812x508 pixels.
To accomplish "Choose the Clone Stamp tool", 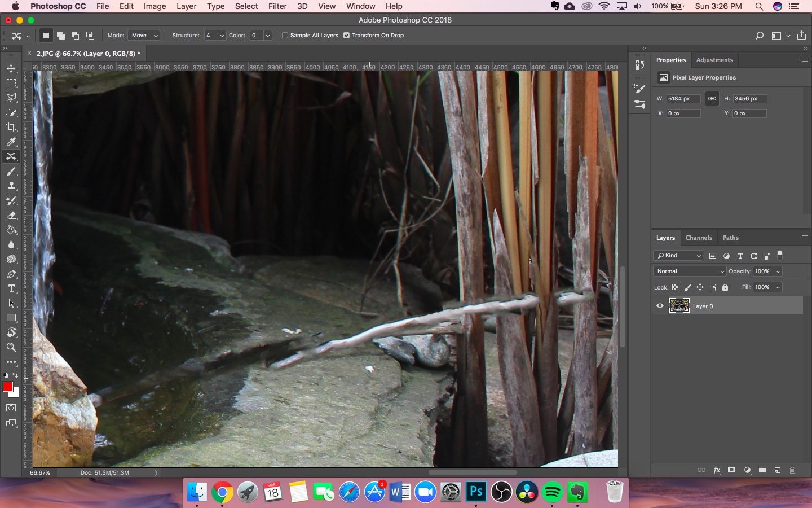I will click(11, 186).
